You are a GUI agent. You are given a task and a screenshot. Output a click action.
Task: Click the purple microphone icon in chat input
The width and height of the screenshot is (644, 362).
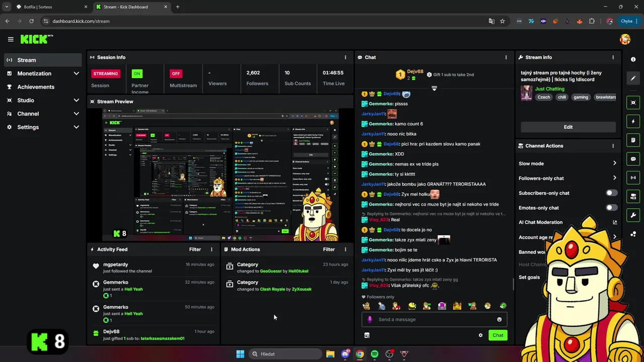point(370,319)
